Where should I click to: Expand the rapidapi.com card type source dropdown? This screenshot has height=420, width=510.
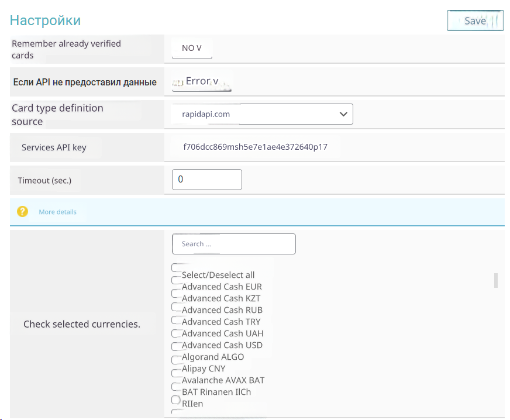point(262,114)
